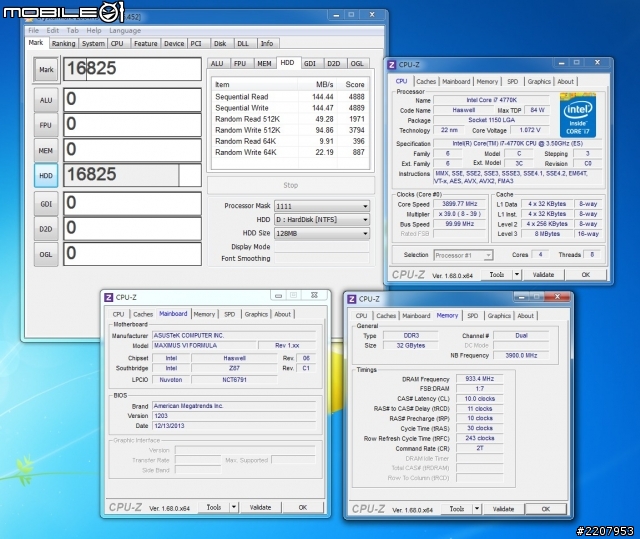The image size is (640, 539).
Task: Open the Edit menu
Action: coord(53,30)
